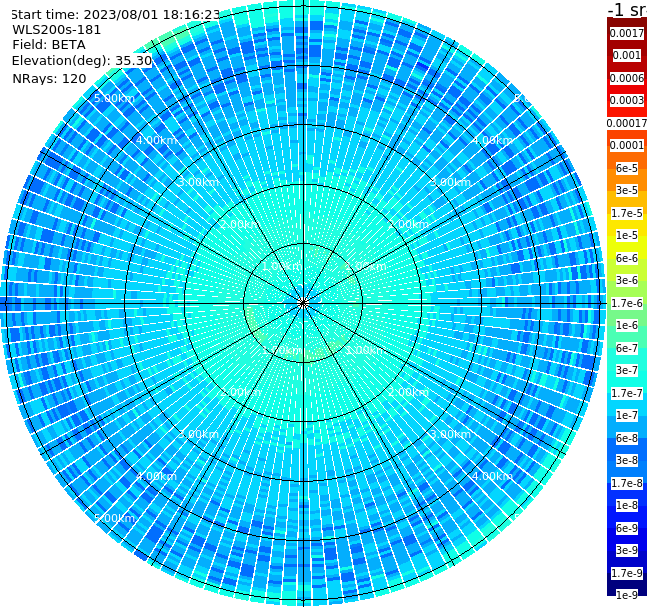Select the lower-left "2.00km" ring label

coord(240,392)
